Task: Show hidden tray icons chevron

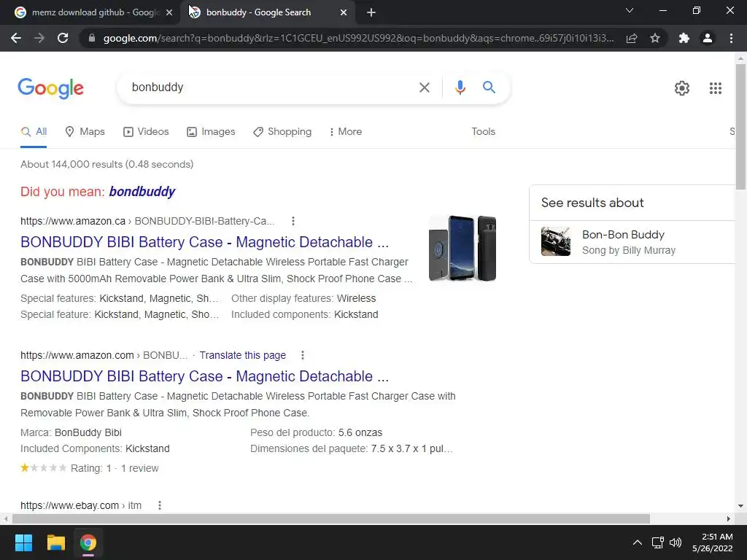Action: click(637, 542)
